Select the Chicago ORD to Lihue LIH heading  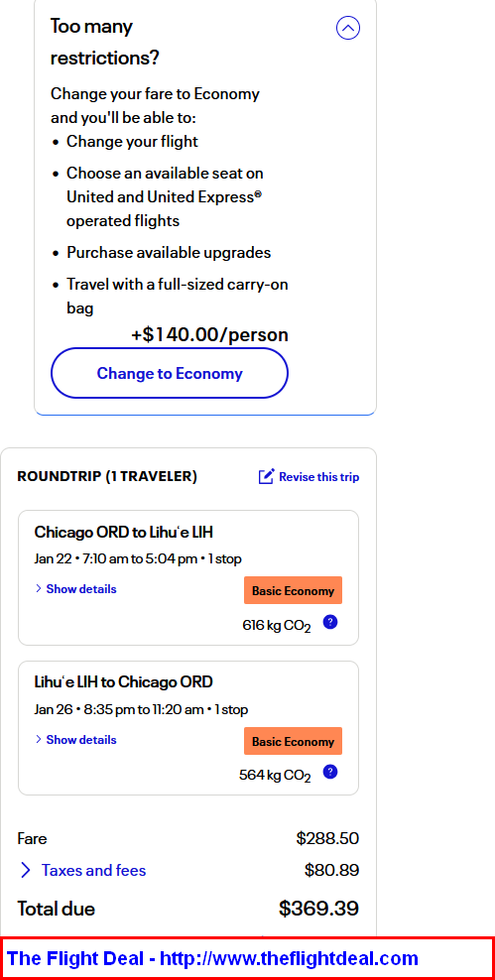tap(124, 532)
